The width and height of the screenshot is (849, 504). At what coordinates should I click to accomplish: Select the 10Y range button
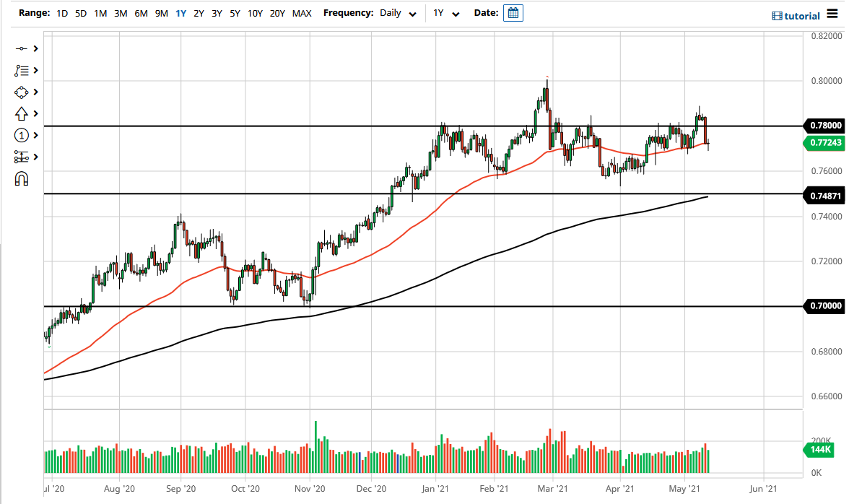(256, 12)
